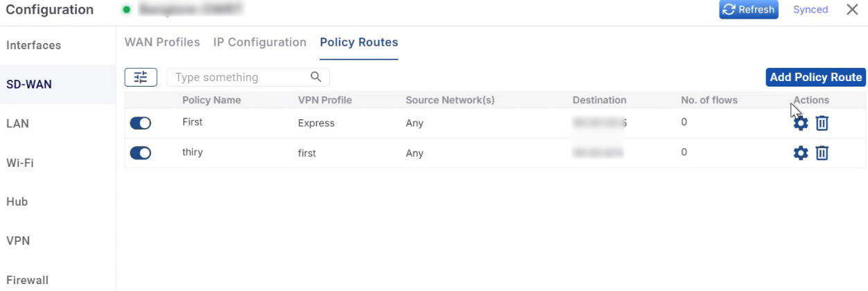Click the search magnifier icon

coord(315,77)
